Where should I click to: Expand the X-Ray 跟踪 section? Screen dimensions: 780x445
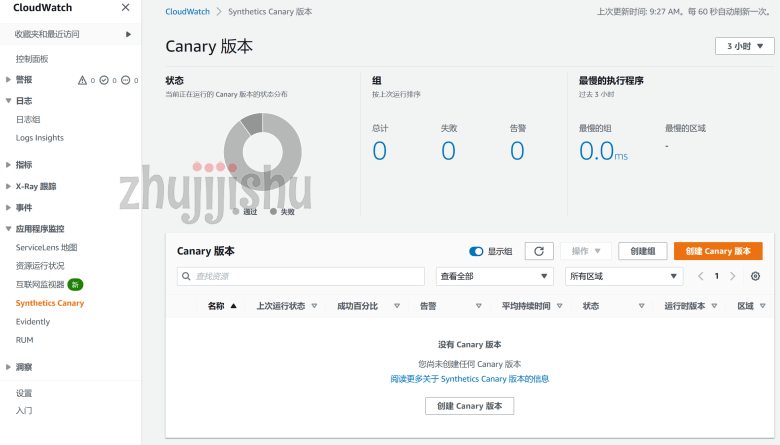[8, 186]
